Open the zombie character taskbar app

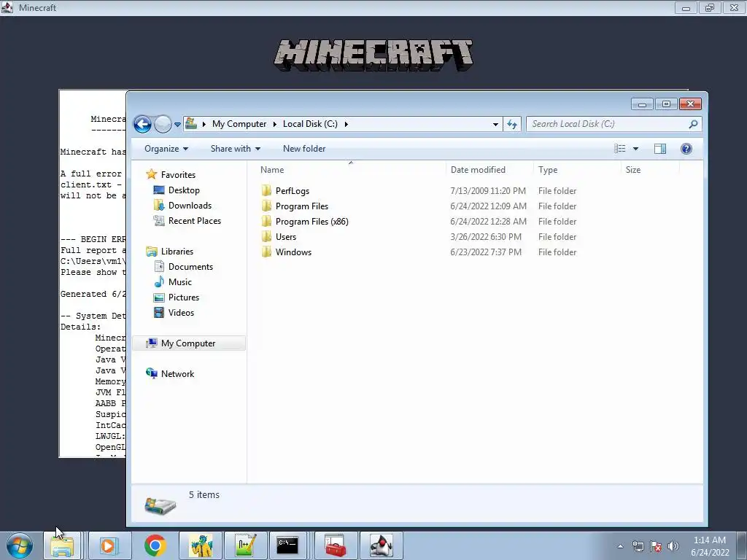[x=201, y=545]
